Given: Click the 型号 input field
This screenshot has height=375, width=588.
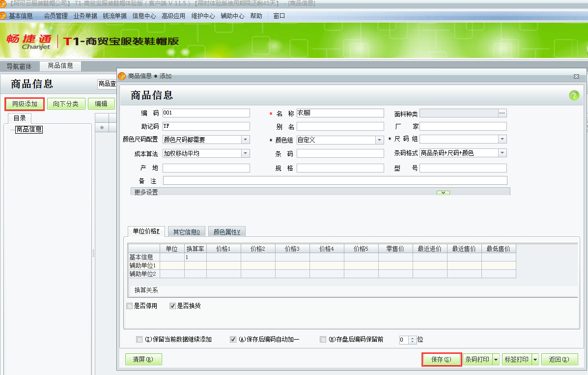Looking at the screenshot, I should tap(463, 168).
